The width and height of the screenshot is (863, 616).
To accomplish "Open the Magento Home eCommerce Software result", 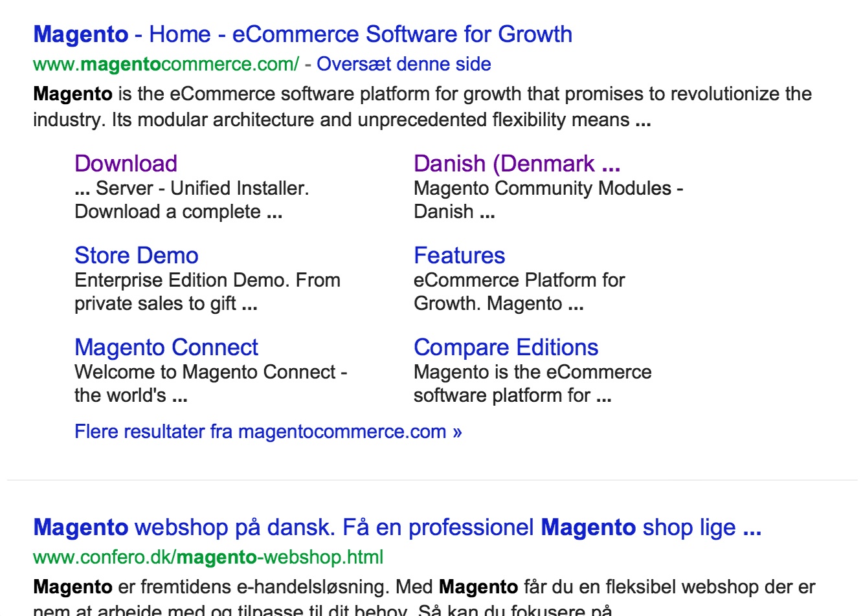I will 302,34.
